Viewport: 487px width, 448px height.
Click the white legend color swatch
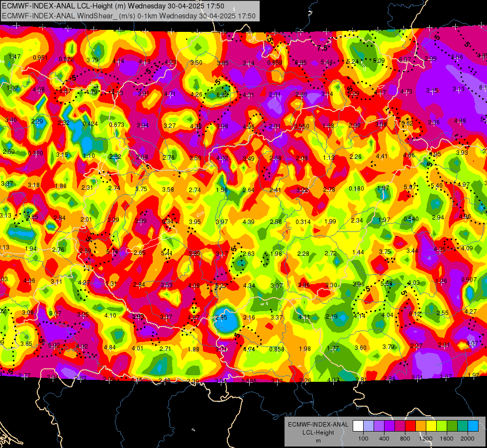click(358, 426)
